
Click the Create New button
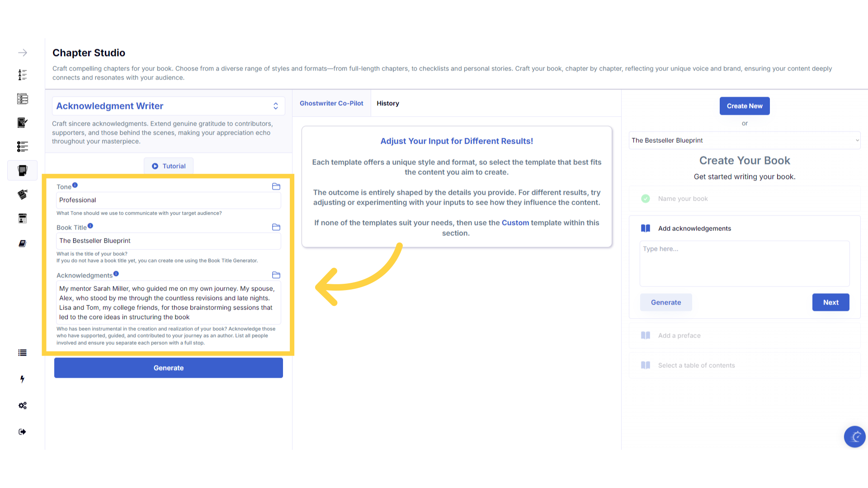coord(745,106)
